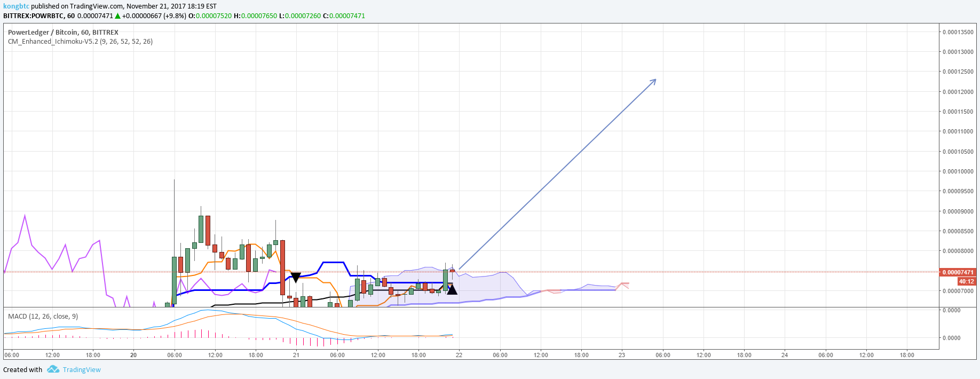Click the 0.00010000 price axis label

point(958,171)
